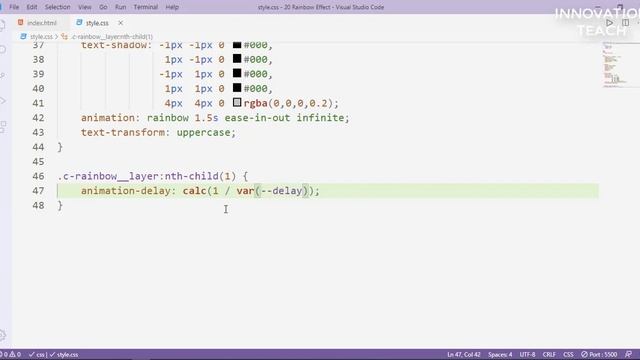Viewport: 640px width, 360px height.
Task: Open the rgba color swatch on line 41
Action: coord(237,102)
